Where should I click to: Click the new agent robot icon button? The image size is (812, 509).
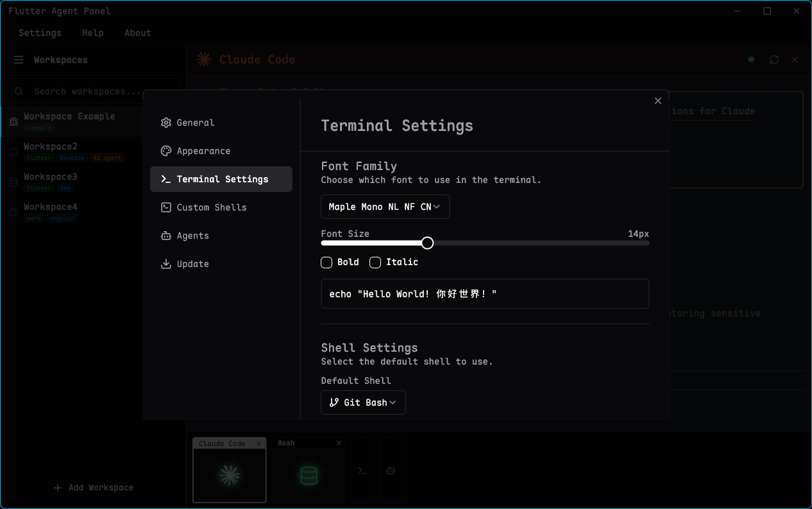click(x=390, y=470)
